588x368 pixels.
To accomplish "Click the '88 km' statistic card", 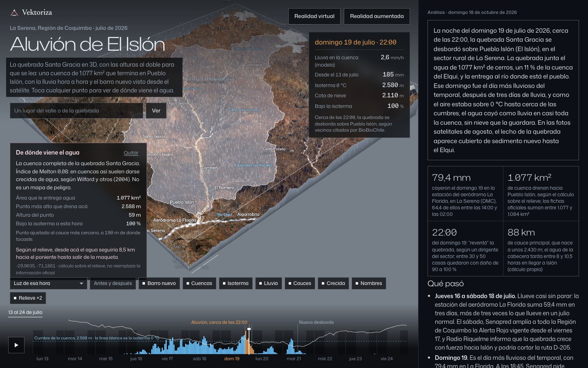I will tap(541, 249).
